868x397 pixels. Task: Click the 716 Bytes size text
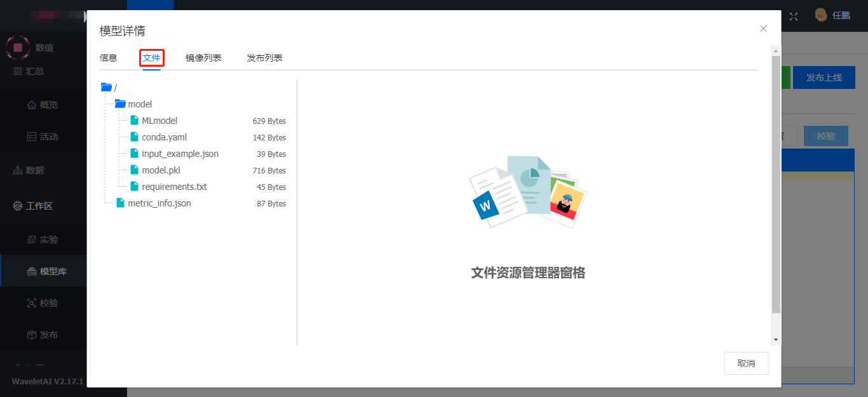coord(269,171)
